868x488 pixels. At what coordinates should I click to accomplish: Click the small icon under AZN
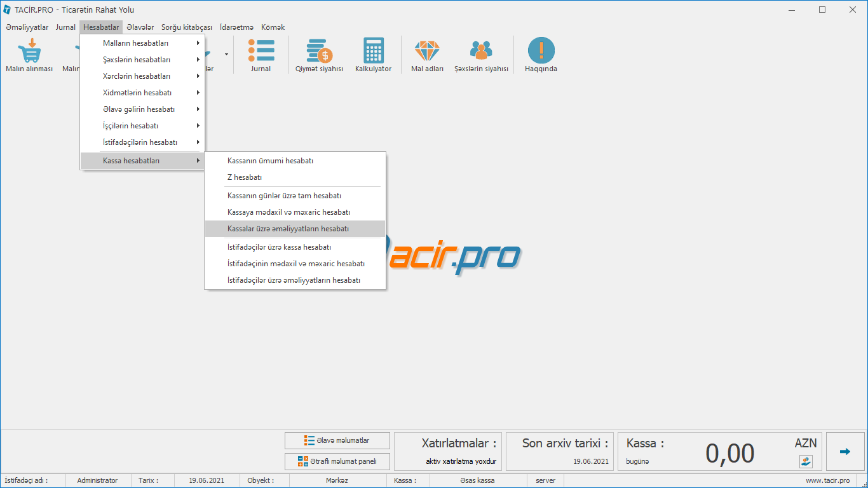(x=806, y=461)
